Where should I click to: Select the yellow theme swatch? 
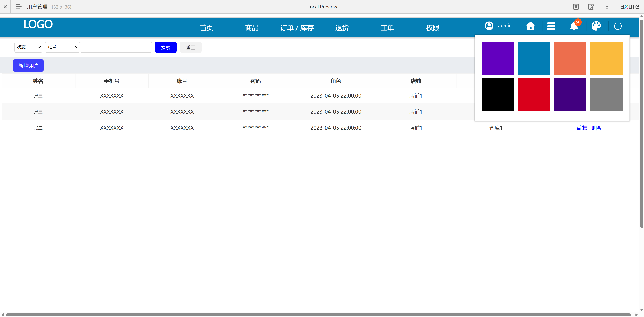click(x=606, y=58)
